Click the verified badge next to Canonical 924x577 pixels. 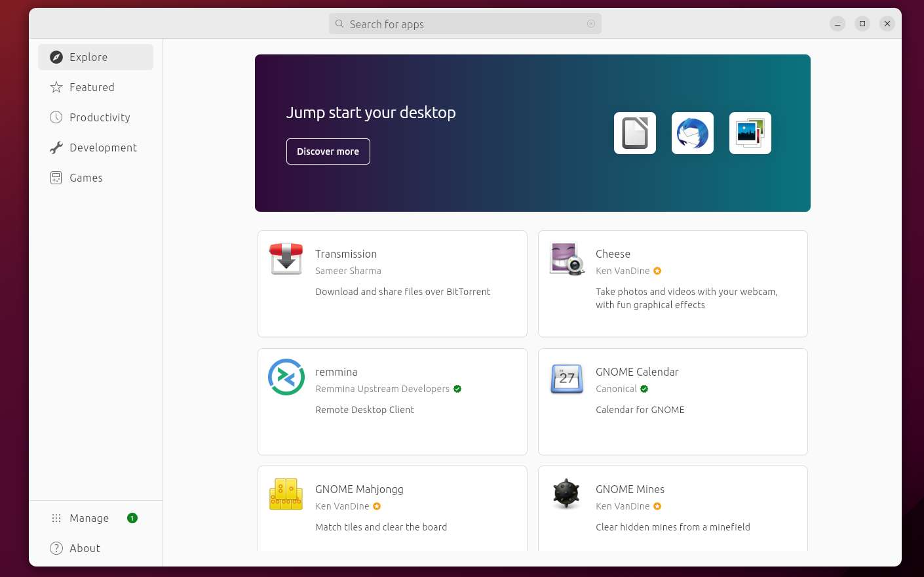pos(644,389)
